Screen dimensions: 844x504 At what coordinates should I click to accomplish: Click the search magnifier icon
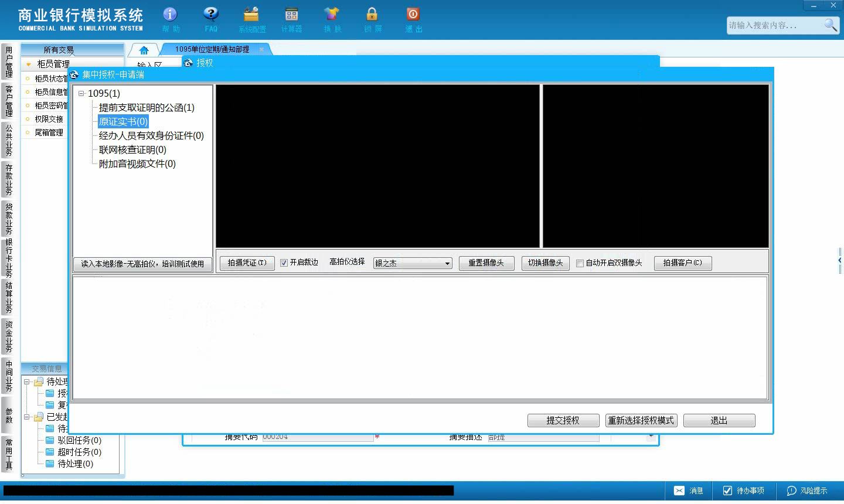pos(831,25)
